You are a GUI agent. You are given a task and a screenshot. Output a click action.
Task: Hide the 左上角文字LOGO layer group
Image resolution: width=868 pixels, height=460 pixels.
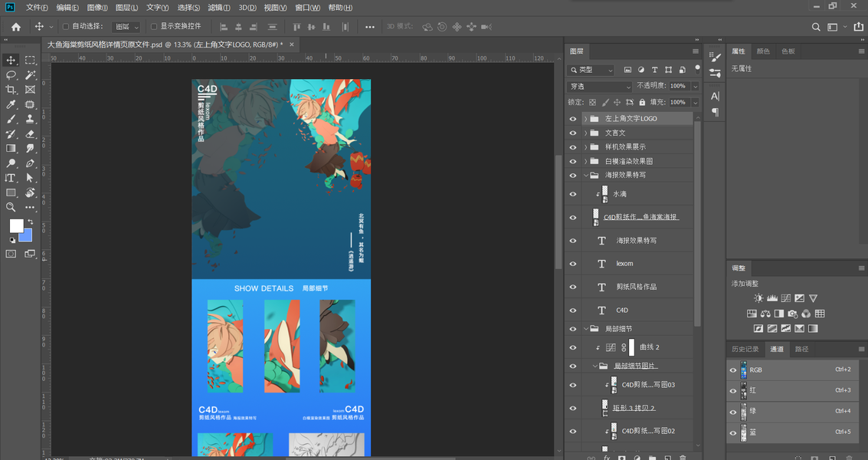573,119
